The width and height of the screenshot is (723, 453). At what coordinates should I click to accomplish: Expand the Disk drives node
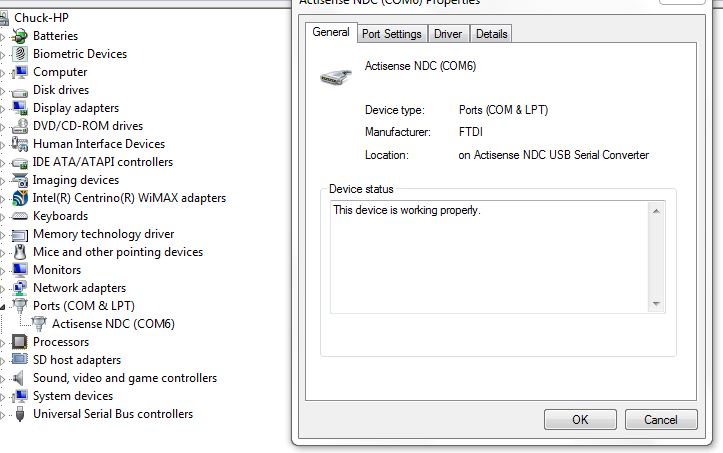click(2, 91)
